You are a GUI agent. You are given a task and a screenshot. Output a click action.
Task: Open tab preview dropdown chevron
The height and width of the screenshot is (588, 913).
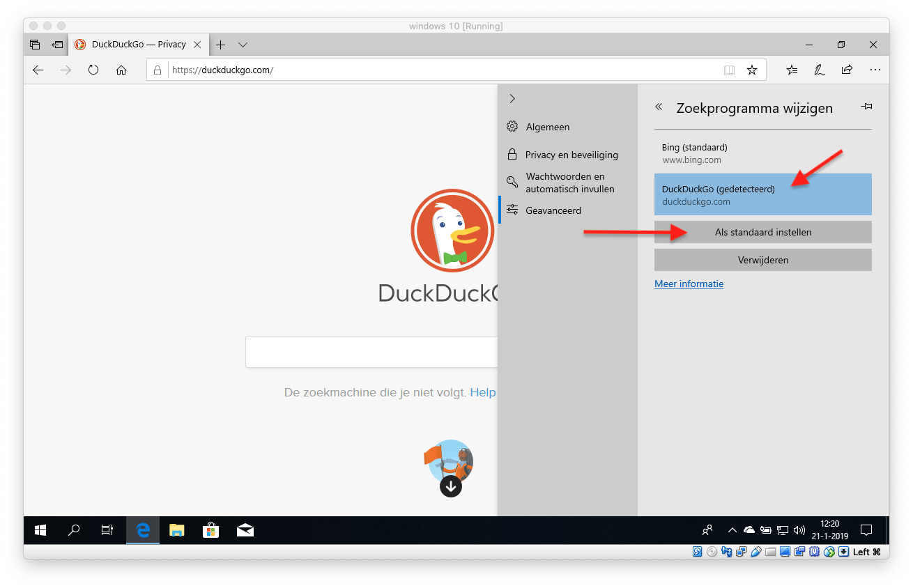(243, 45)
